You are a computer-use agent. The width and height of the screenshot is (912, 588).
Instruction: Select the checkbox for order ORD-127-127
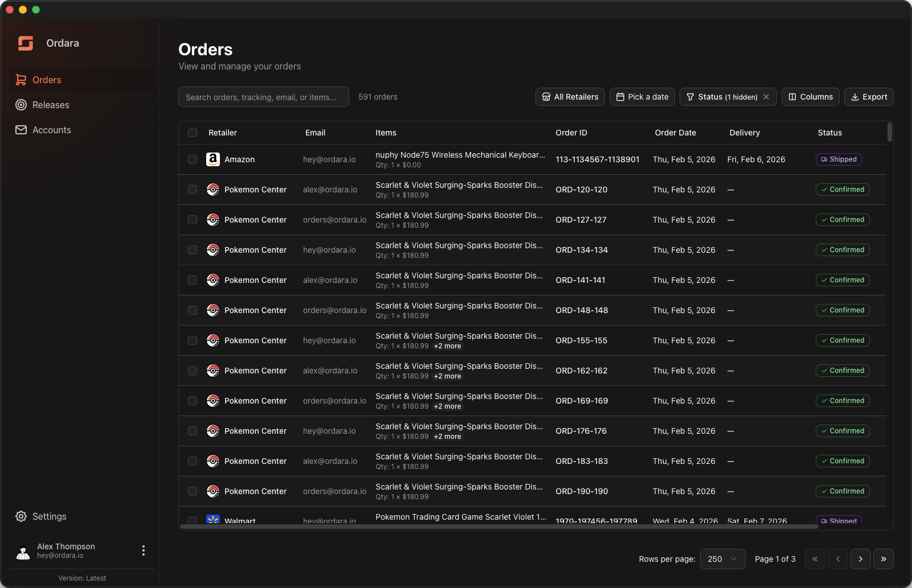[x=192, y=220]
